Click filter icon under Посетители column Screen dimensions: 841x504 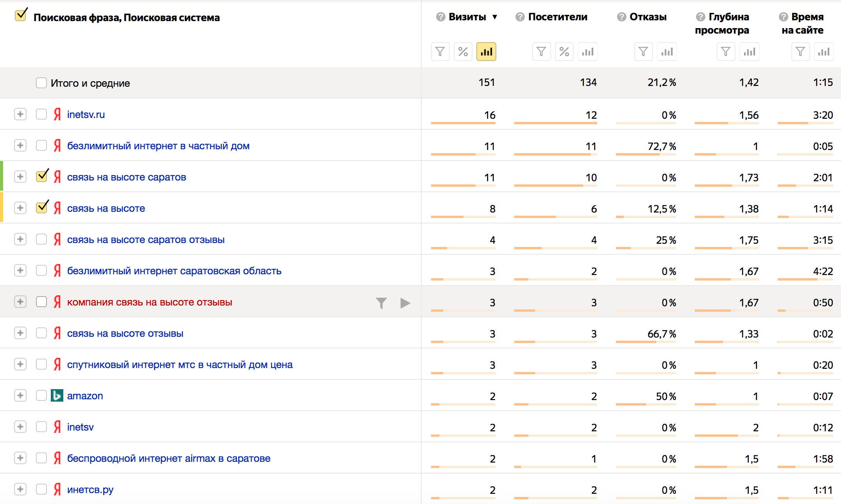point(541,52)
